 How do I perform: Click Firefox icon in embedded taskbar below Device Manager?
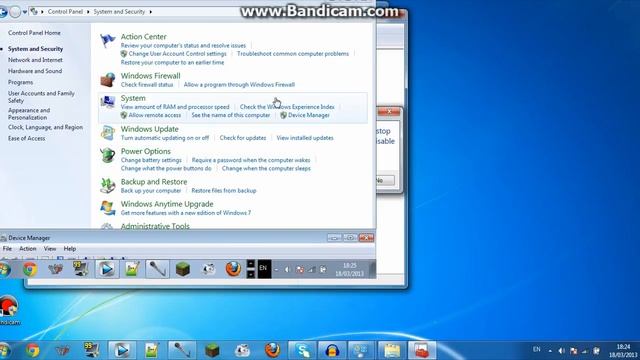pos(233,269)
